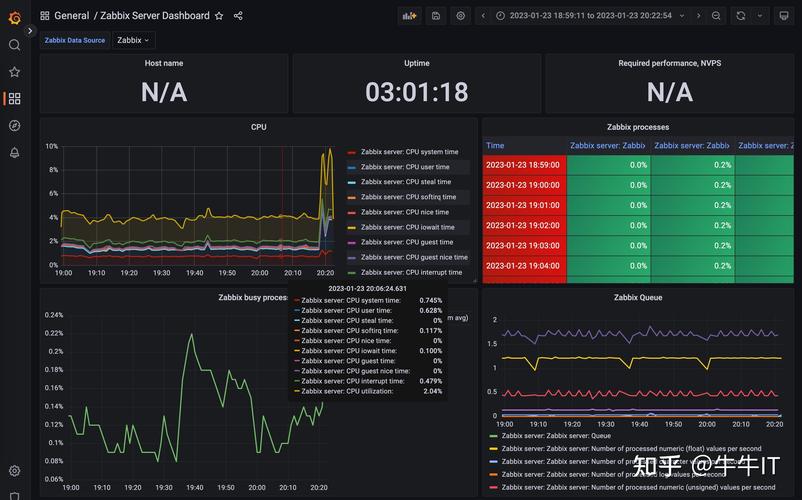Open the search dashboards icon
This screenshot has height=500, width=802.
(x=15, y=46)
